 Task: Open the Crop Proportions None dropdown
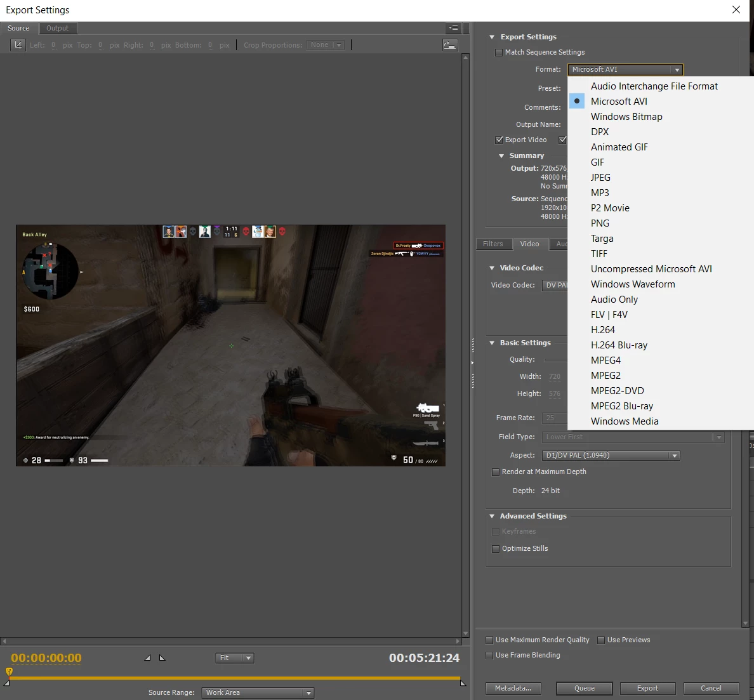(326, 44)
